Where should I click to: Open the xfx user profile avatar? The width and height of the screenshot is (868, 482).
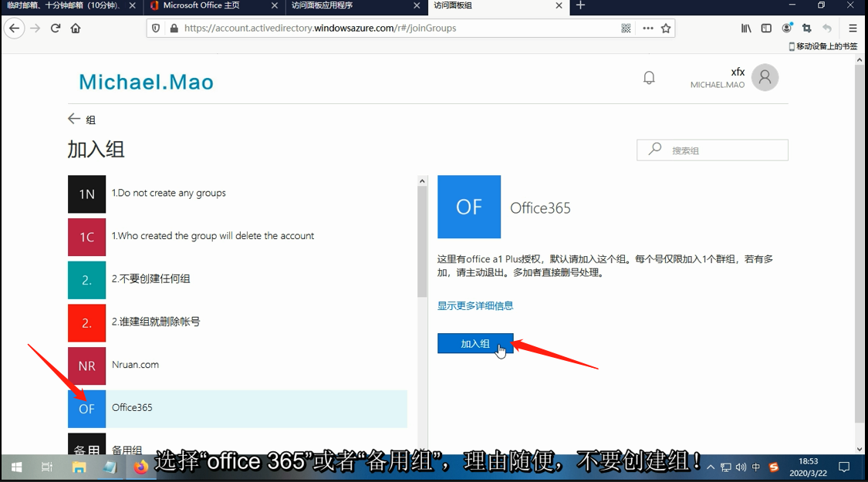[x=765, y=77]
